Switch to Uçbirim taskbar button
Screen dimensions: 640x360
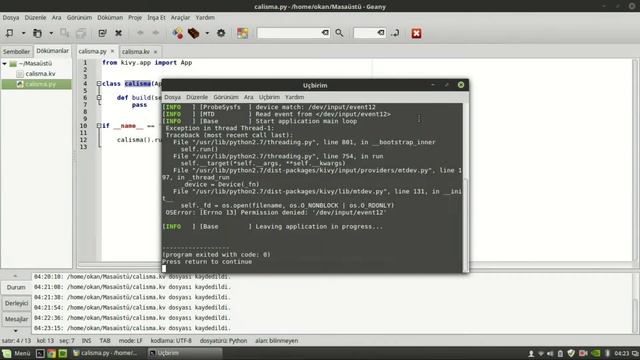coord(184,353)
